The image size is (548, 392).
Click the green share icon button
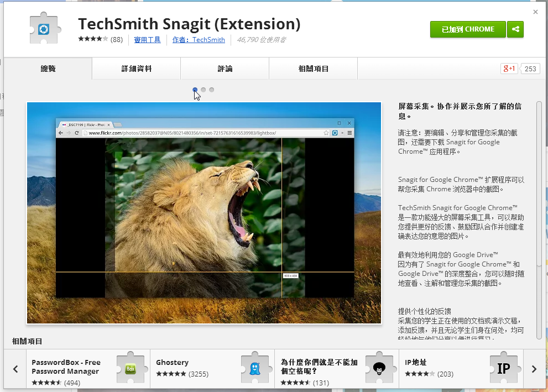click(515, 29)
